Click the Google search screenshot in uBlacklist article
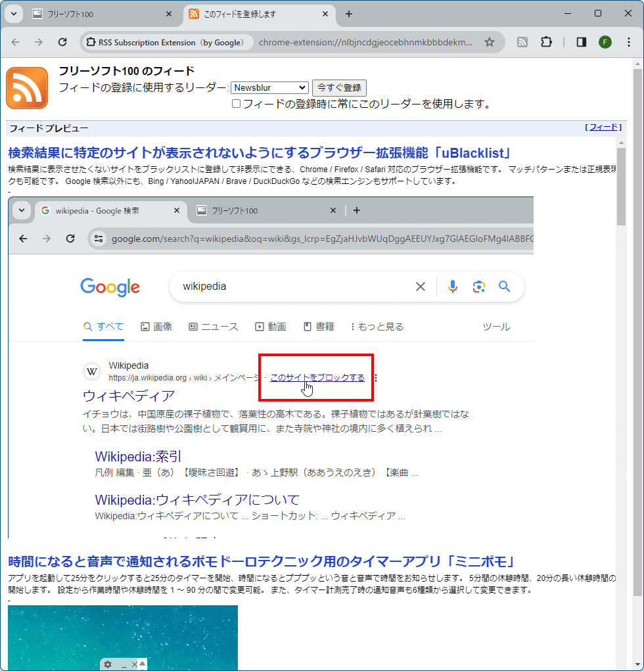 pyautogui.click(x=271, y=367)
